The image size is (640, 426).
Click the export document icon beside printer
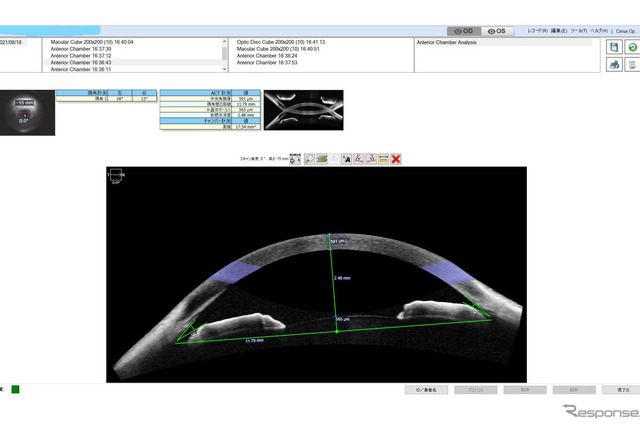[x=632, y=64]
